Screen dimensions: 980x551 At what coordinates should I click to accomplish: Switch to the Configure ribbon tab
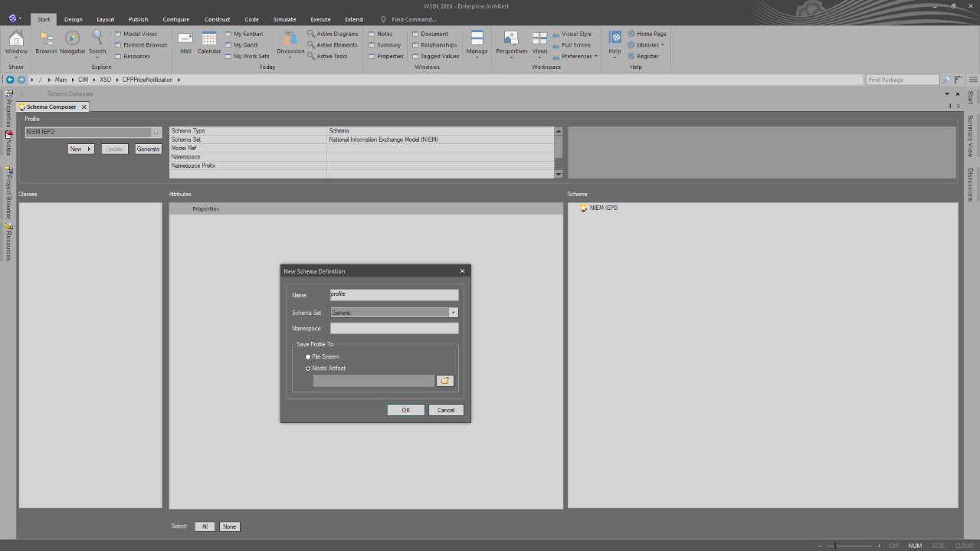(x=176, y=19)
